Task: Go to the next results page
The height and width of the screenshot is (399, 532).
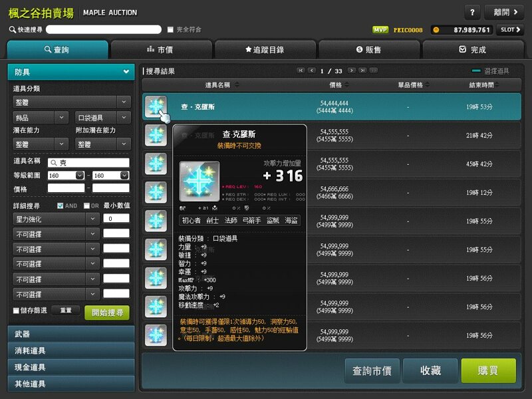Action: pos(352,70)
